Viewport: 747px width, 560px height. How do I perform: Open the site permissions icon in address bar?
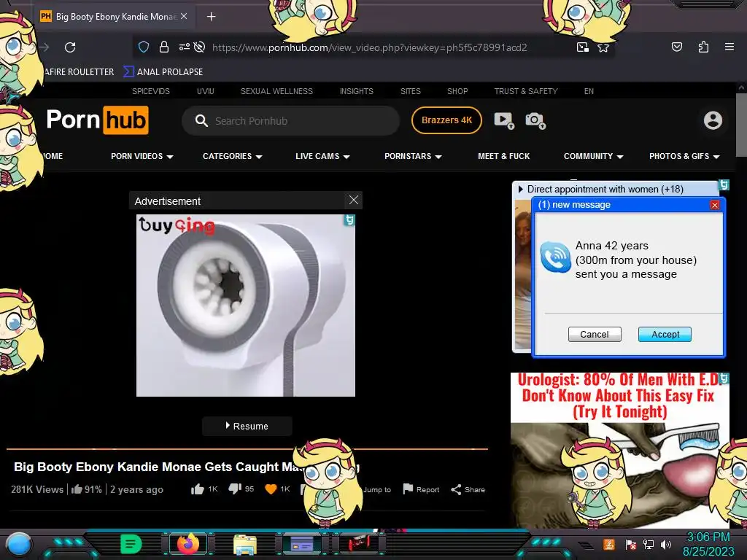pyautogui.click(x=184, y=47)
